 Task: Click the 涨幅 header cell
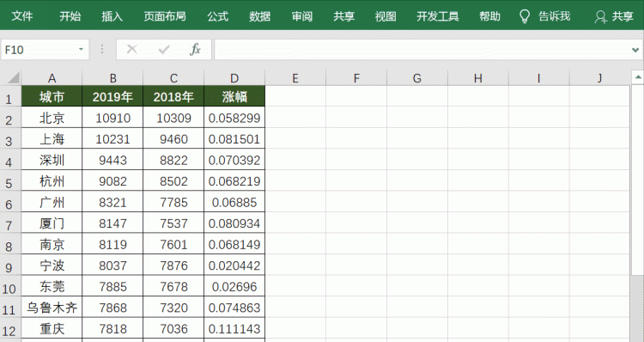234,96
